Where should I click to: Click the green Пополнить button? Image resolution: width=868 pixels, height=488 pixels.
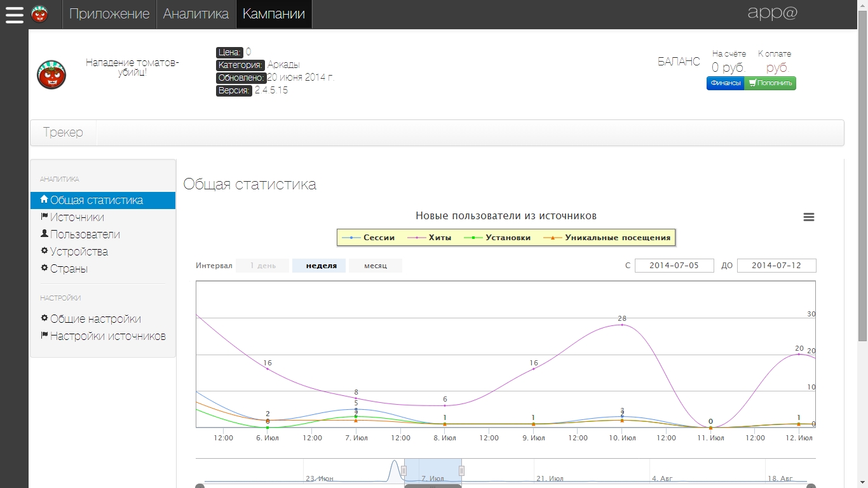coord(770,83)
